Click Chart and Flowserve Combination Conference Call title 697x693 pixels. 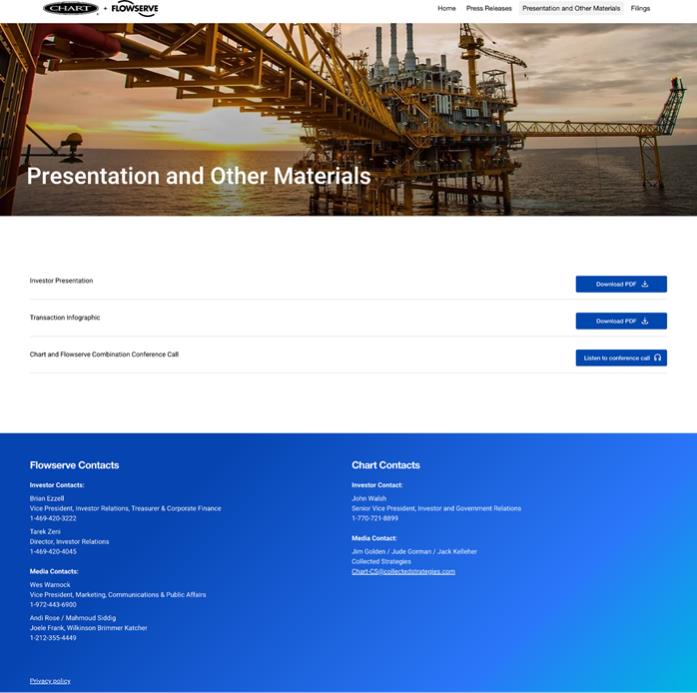[104, 354]
